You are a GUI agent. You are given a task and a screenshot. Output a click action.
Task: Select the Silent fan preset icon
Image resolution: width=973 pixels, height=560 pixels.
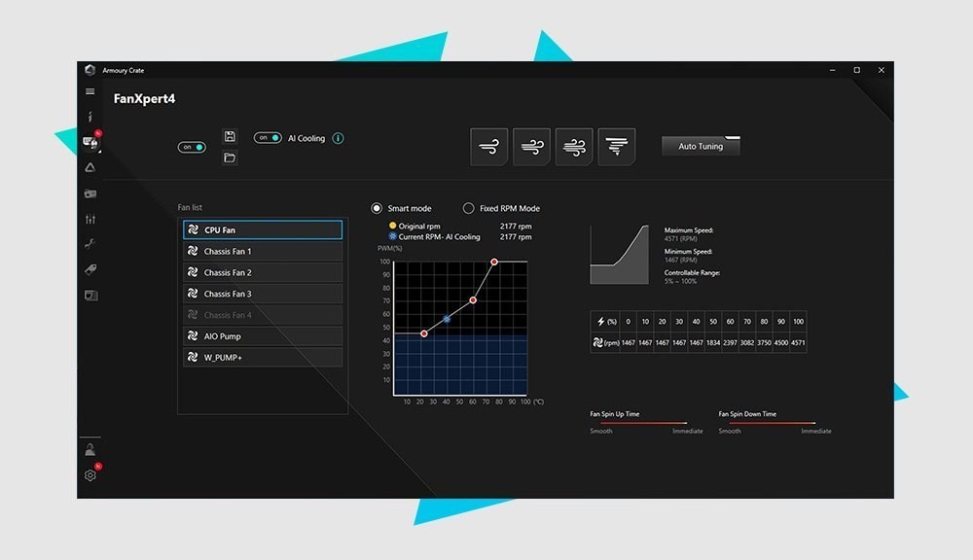[489, 147]
